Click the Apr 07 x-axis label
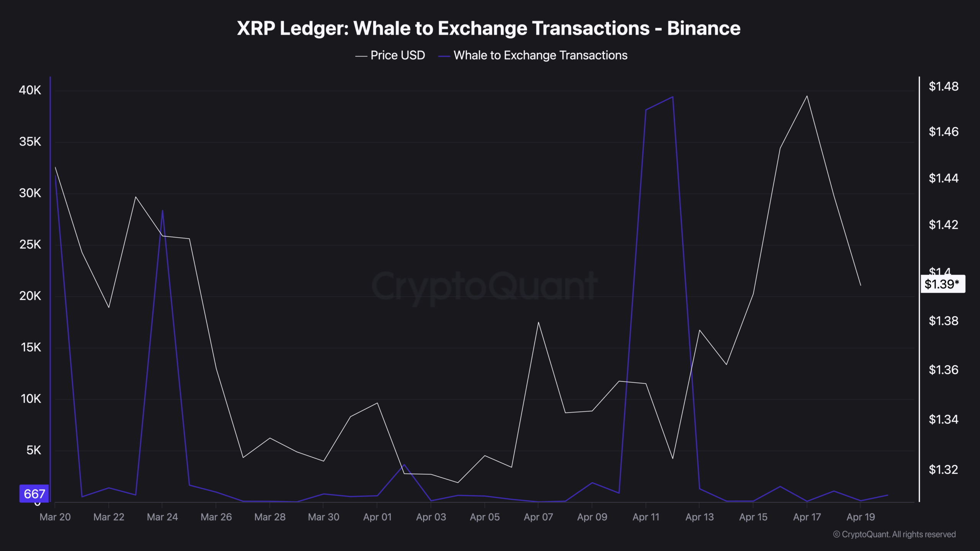 (x=538, y=517)
